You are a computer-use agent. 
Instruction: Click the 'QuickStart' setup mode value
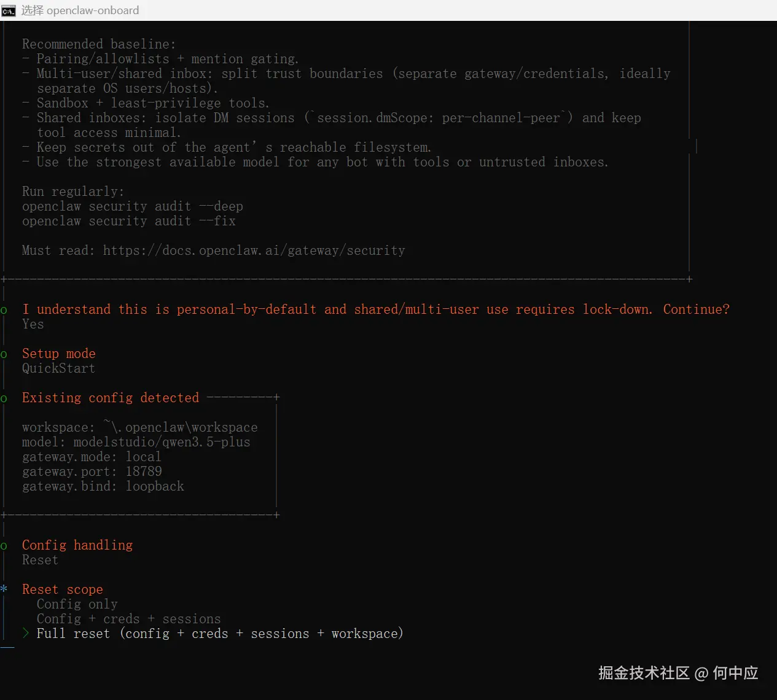coord(58,368)
